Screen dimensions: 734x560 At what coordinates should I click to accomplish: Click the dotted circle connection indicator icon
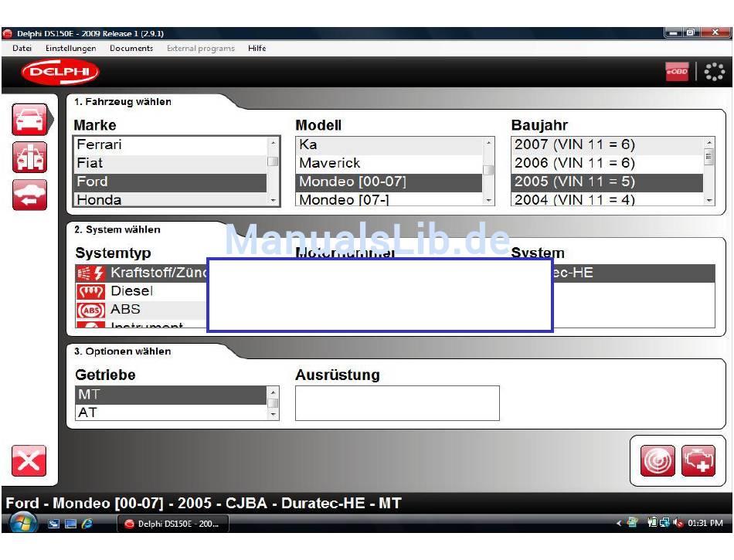715,72
